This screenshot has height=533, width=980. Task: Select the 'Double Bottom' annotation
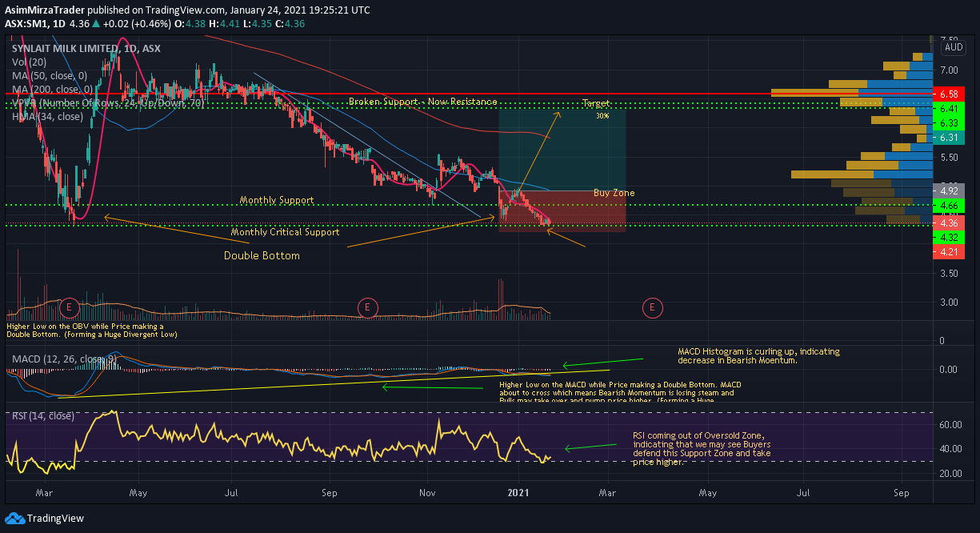262,256
